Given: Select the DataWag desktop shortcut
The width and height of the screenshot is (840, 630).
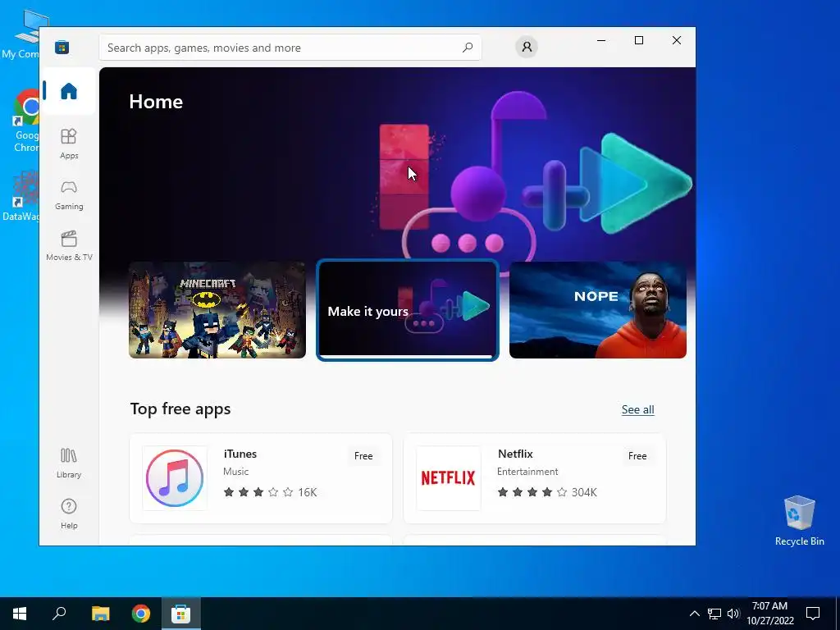Looking at the screenshot, I should click(x=21, y=195).
